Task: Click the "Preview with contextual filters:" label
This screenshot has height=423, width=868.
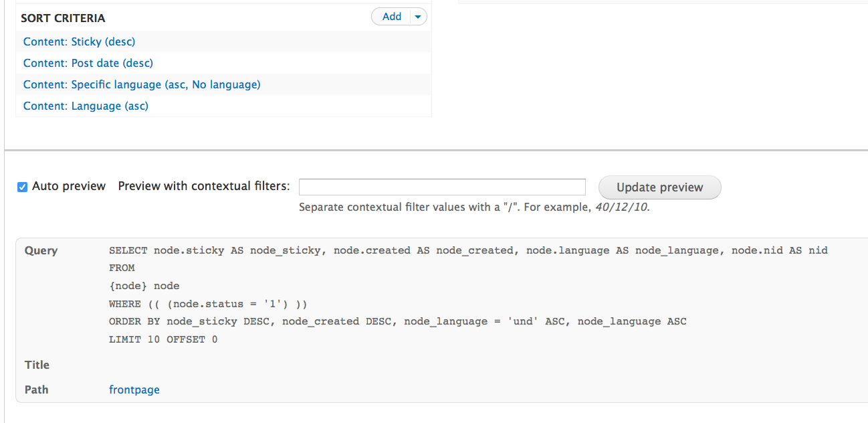Action: (x=204, y=186)
